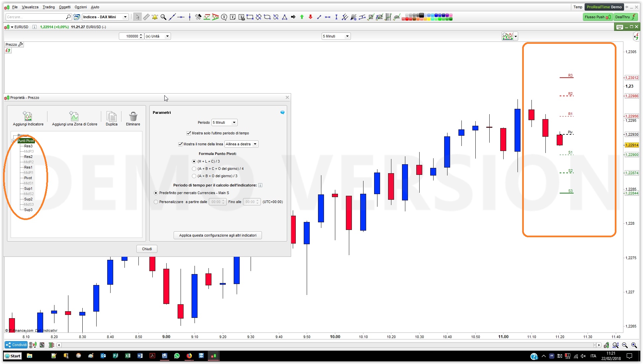The image size is (643, 364).
Task: Click the Chiudi button
Action: [147, 249]
